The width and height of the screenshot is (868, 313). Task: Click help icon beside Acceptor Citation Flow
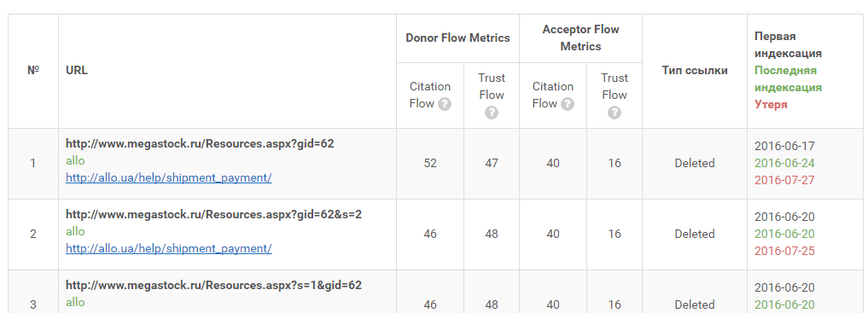pos(568,104)
